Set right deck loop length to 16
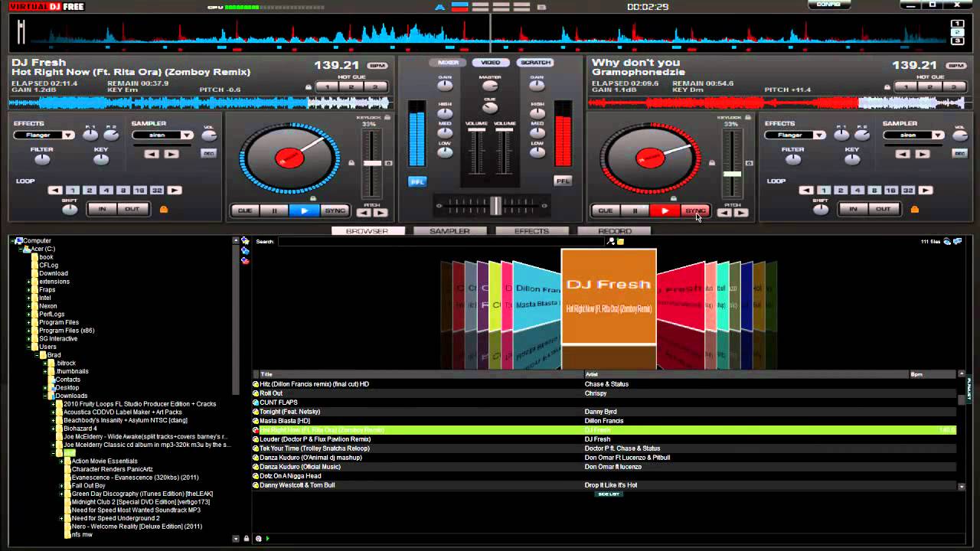Viewport: 980px width, 551px height. (x=891, y=191)
